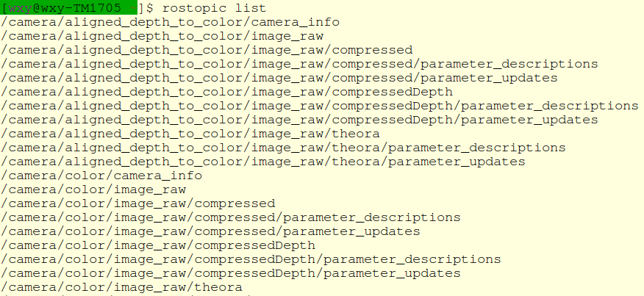Select the aligned depth image_raw/theora line
The image size is (644, 296).
click(190, 134)
